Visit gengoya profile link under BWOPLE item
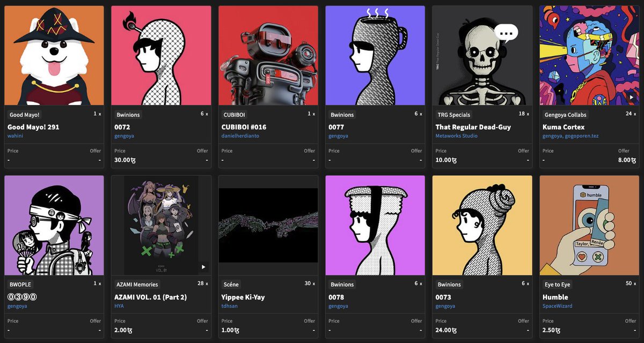 18,306
